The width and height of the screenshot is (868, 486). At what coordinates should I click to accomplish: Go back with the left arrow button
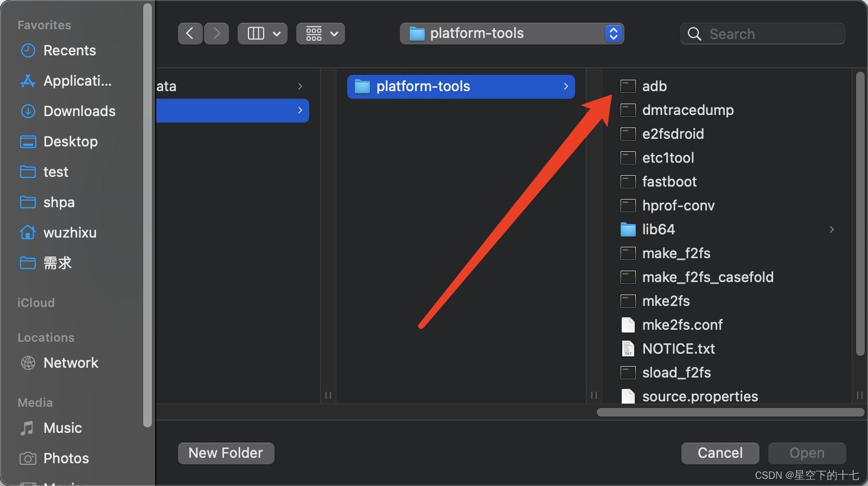pyautogui.click(x=190, y=34)
